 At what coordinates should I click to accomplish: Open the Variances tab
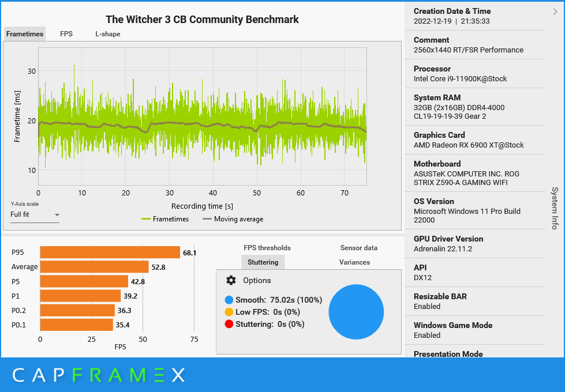pos(354,262)
